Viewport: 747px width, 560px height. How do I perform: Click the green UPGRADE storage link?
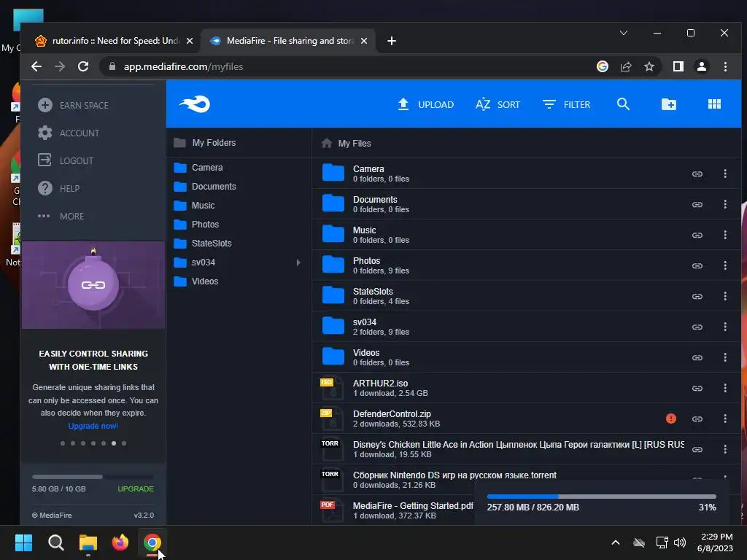[x=136, y=489]
